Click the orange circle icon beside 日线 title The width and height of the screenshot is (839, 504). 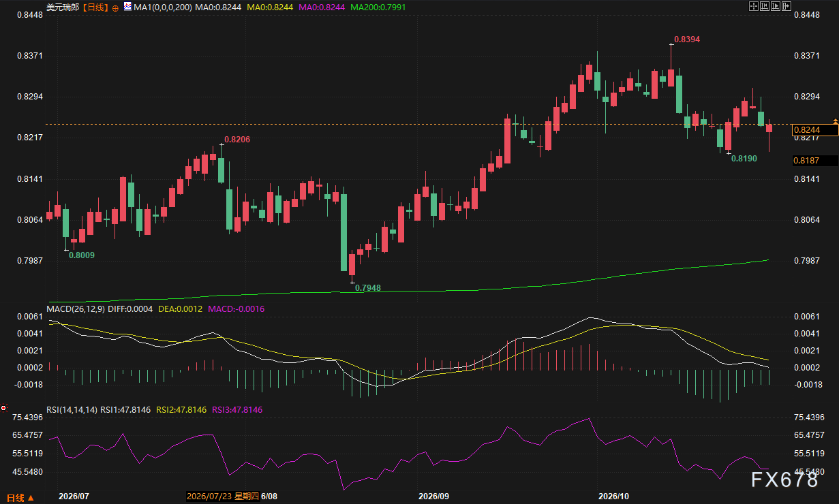115,8
